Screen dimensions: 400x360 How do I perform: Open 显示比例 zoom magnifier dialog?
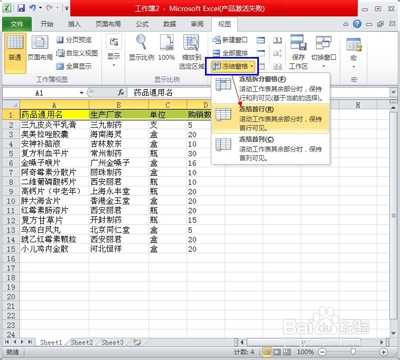tap(141, 47)
